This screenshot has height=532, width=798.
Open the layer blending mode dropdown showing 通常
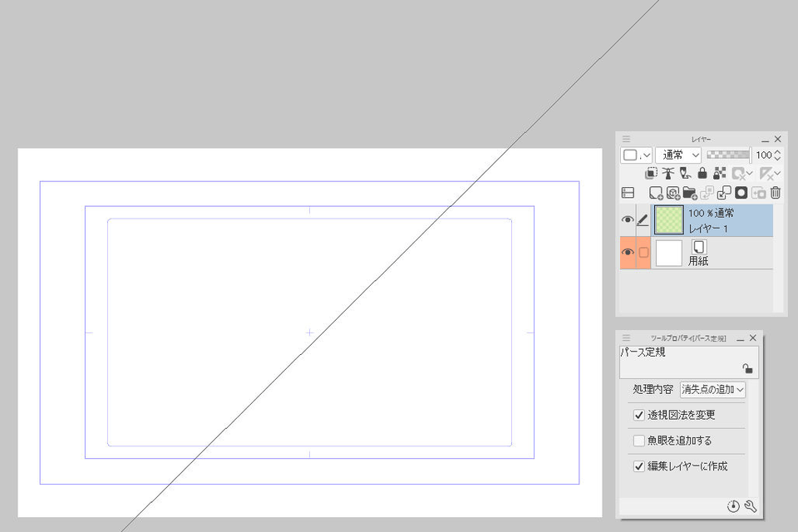pyautogui.click(x=677, y=155)
